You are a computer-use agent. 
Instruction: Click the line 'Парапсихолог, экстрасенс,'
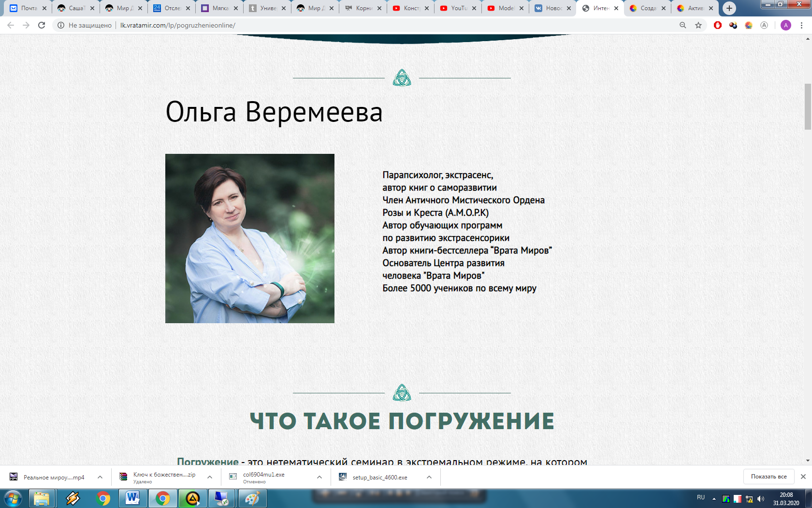[438, 175]
